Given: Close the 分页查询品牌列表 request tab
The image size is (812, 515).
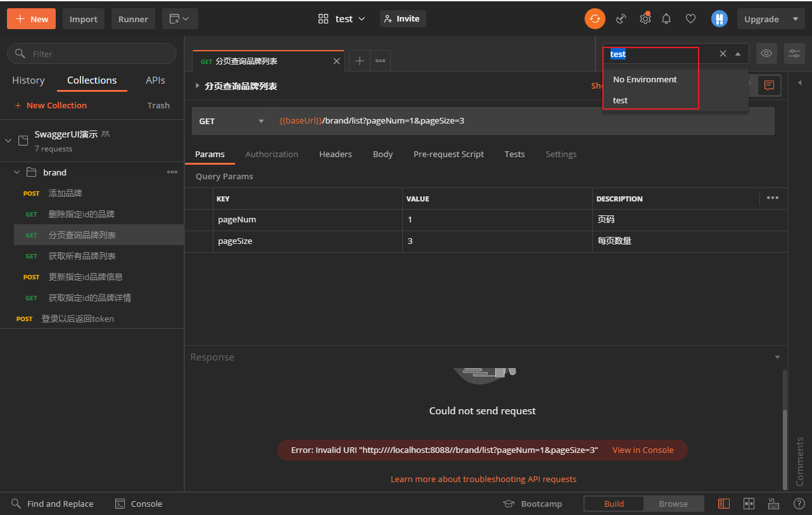Looking at the screenshot, I should coord(336,61).
